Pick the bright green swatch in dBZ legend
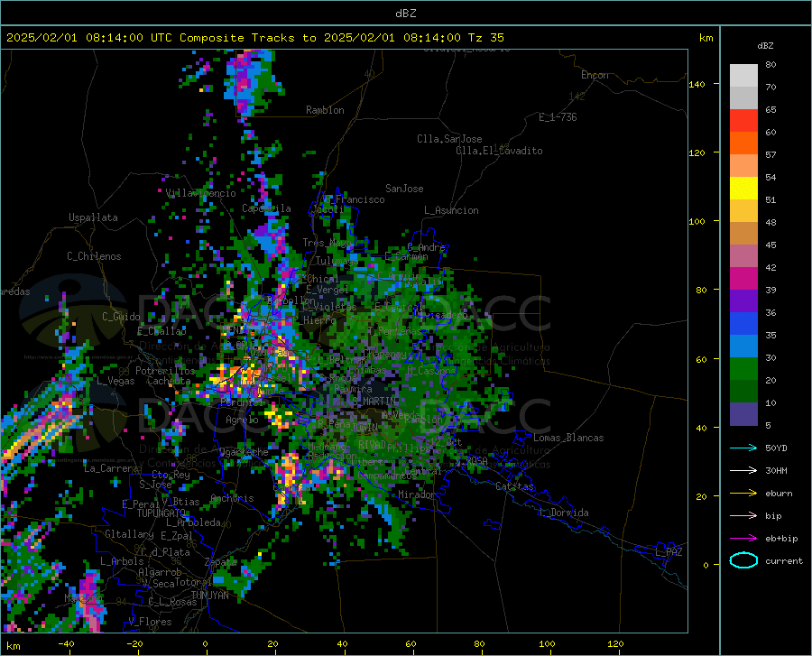This screenshot has width=812, height=656. tap(743, 369)
